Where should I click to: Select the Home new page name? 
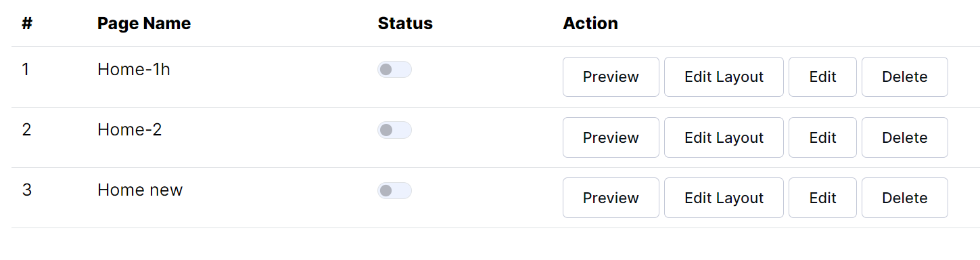click(x=140, y=190)
